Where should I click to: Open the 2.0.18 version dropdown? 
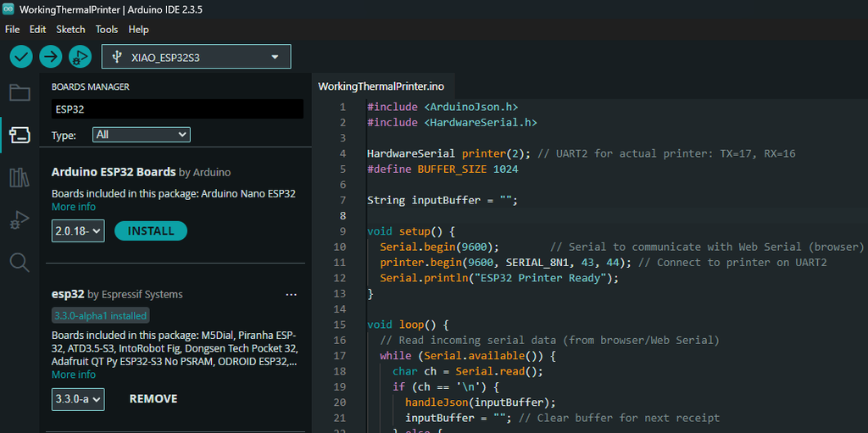77,231
